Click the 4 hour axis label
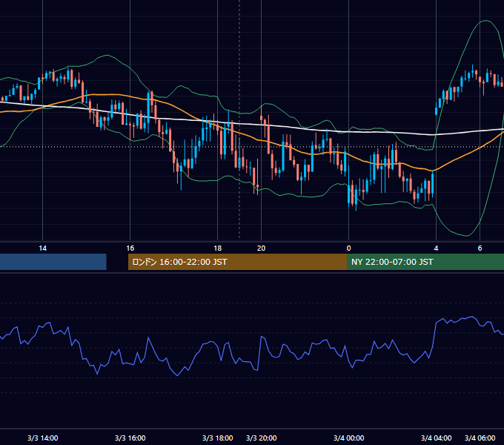This screenshot has width=504, height=445. (x=436, y=248)
